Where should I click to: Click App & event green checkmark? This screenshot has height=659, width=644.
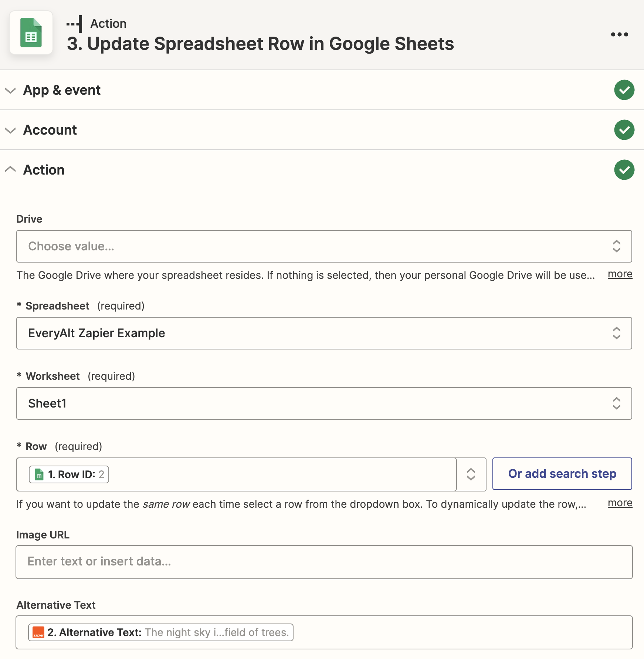(624, 90)
